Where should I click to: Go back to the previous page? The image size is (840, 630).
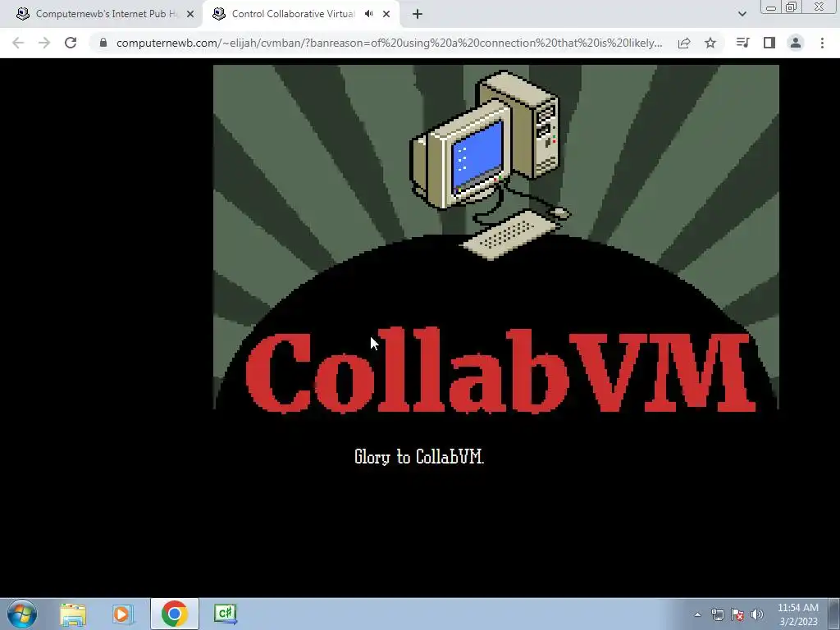click(x=18, y=43)
